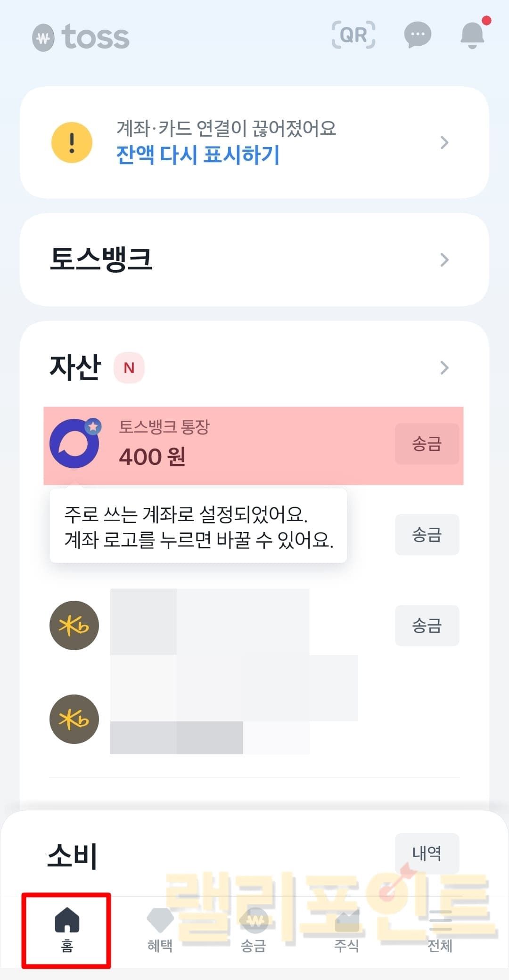Open the disconnected account notice chevron
509x980 pixels.
tap(444, 142)
